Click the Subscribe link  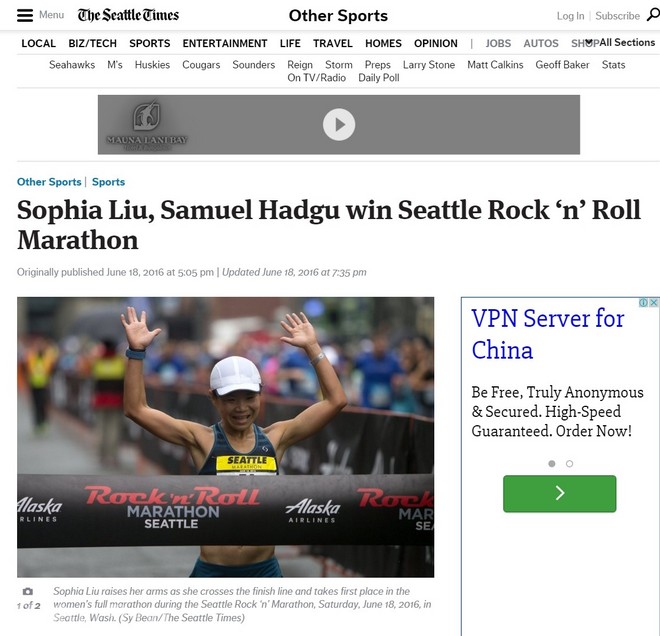pos(617,16)
